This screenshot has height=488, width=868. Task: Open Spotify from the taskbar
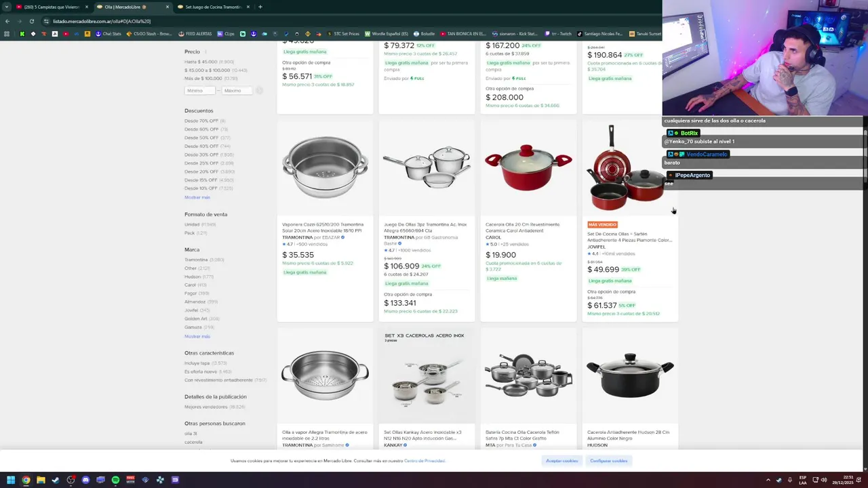click(115, 480)
